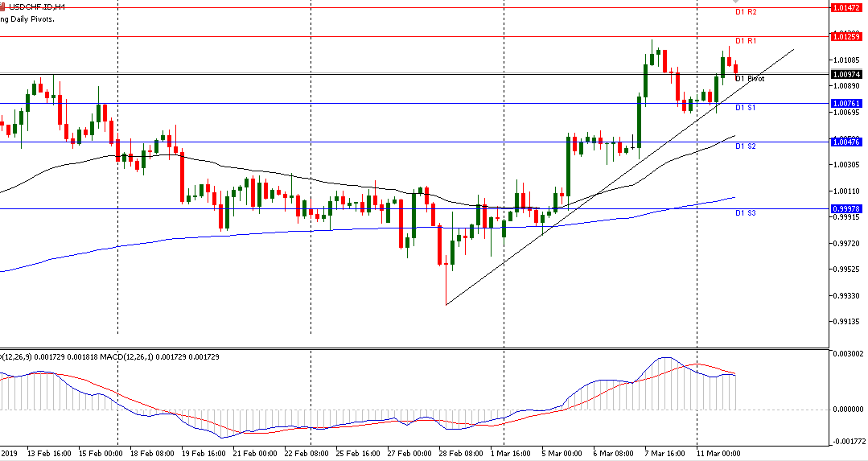The height and width of the screenshot is (461, 868).
Task: Click the USDCHF.ID,H4 chart title
Action: pyautogui.click(x=34, y=6)
